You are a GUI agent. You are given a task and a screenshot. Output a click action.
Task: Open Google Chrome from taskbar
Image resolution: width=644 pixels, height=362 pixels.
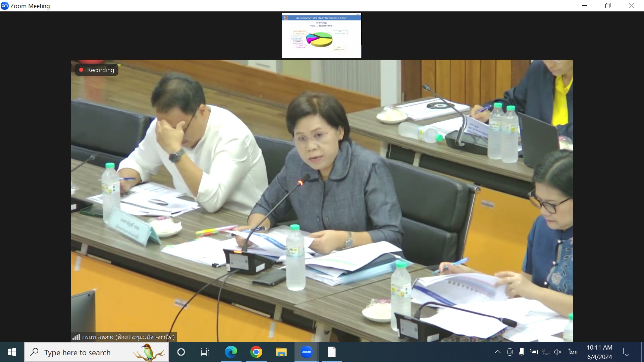click(256, 352)
